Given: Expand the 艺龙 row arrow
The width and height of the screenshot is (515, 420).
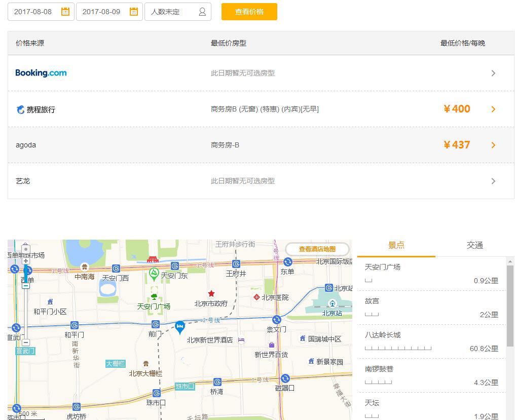Looking at the screenshot, I should coord(493,181).
